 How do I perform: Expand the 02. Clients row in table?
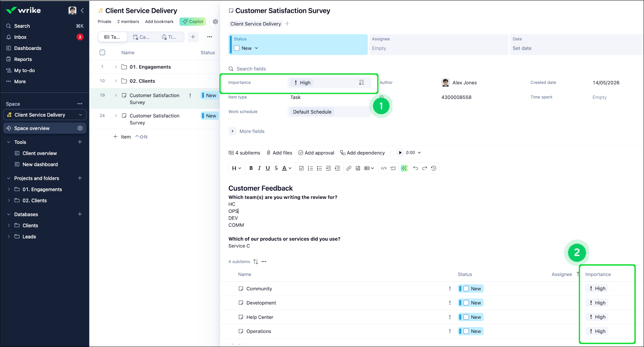(x=116, y=81)
